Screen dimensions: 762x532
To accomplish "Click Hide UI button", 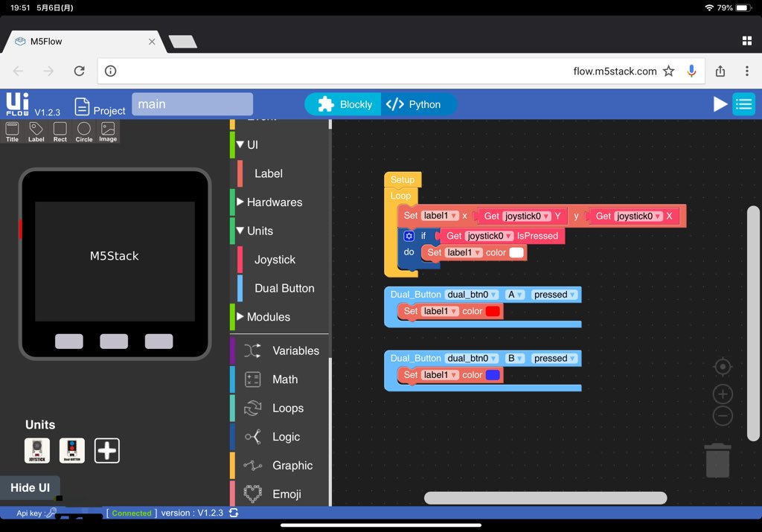I will [30, 487].
